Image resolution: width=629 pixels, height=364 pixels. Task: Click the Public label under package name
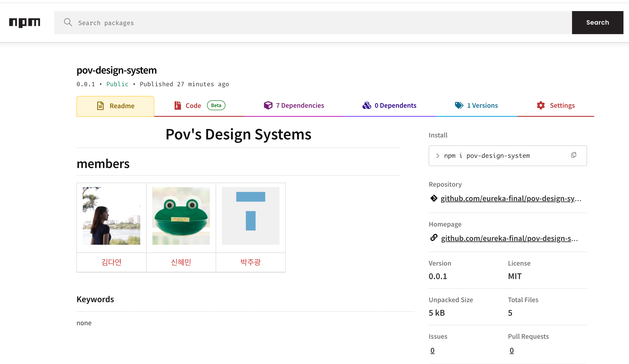(x=117, y=84)
